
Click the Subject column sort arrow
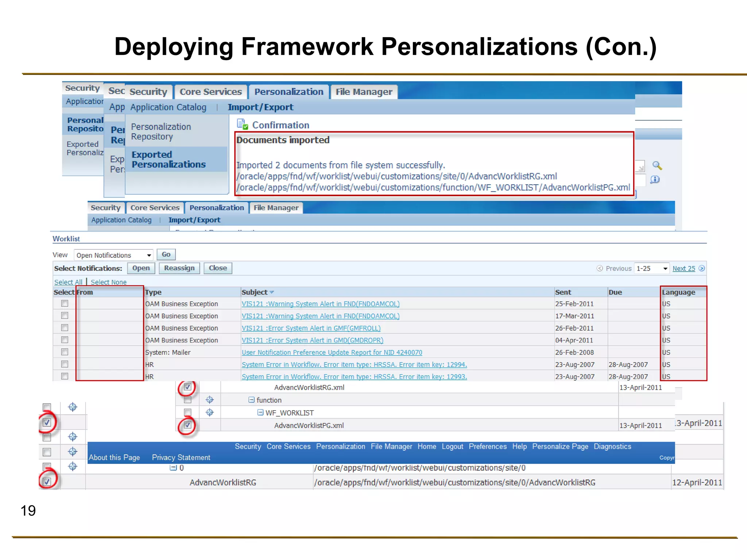click(x=272, y=292)
